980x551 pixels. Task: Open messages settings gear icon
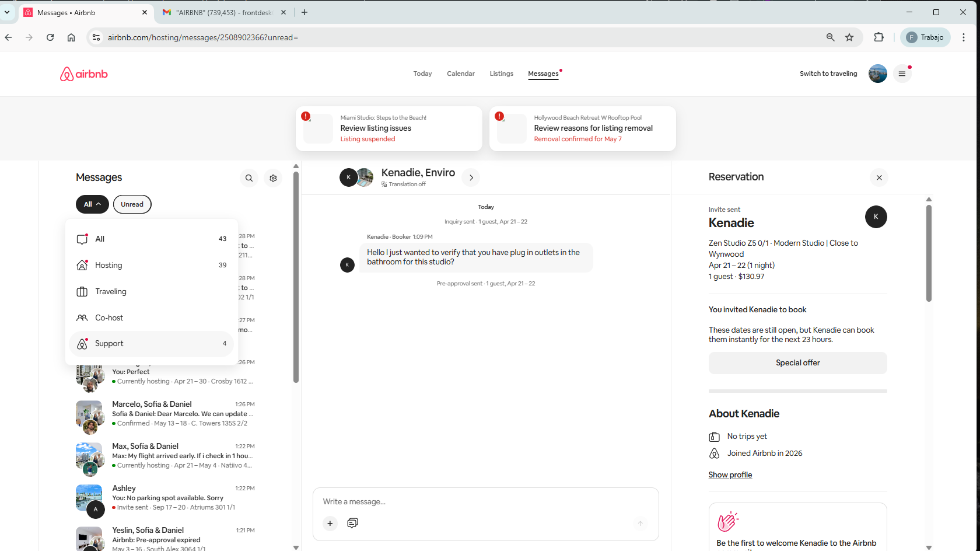[x=273, y=178]
